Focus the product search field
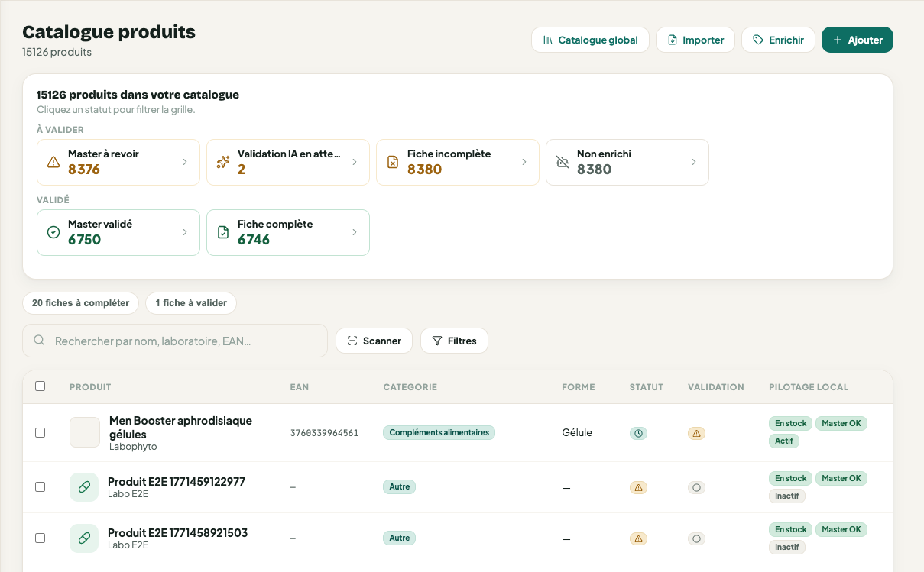The width and height of the screenshot is (924, 572). pyautogui.click(x=175, y=341)
